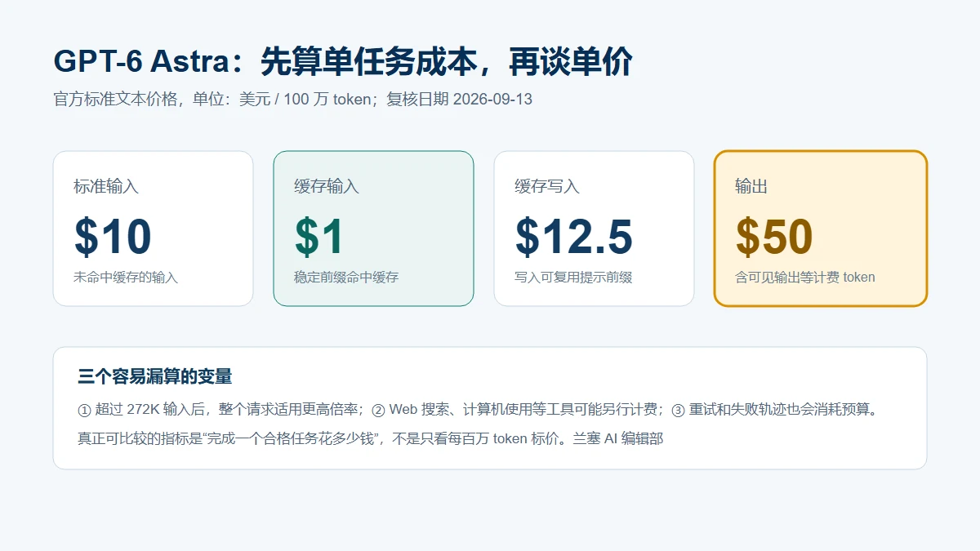
Task: Click the heading "三个容易漏算的变量"
Action: tap(155, 376)
